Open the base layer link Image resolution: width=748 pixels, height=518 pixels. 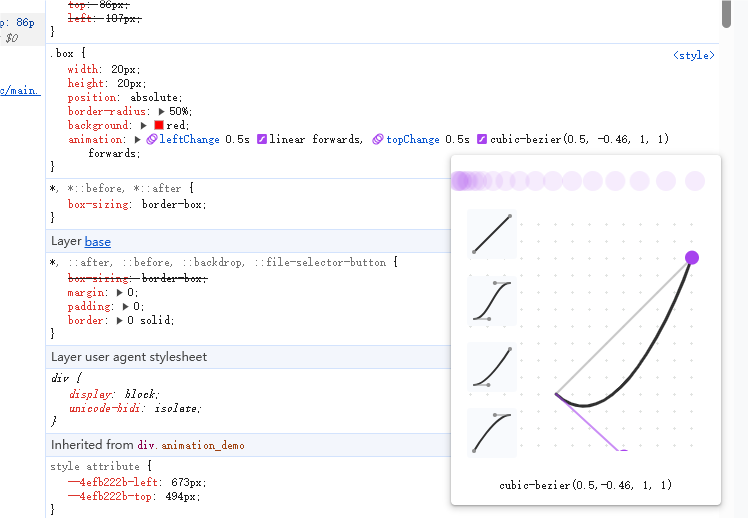click(98, 242)
